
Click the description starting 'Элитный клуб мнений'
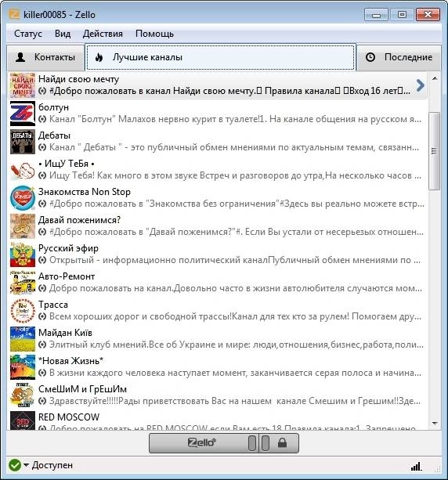(x=237, y=345)
